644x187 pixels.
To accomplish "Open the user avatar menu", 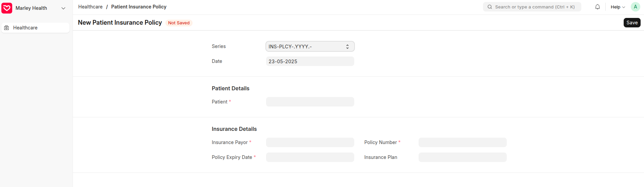I will (635, 7).
